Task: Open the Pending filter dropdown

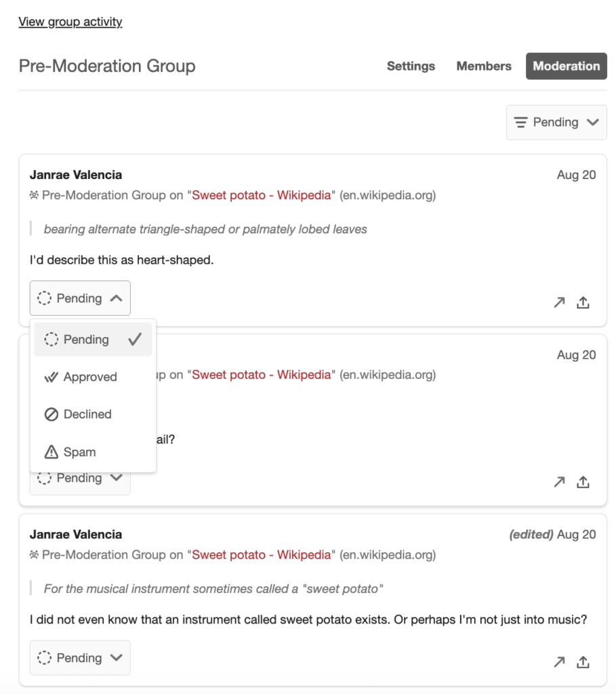Action: pos(556,122)
